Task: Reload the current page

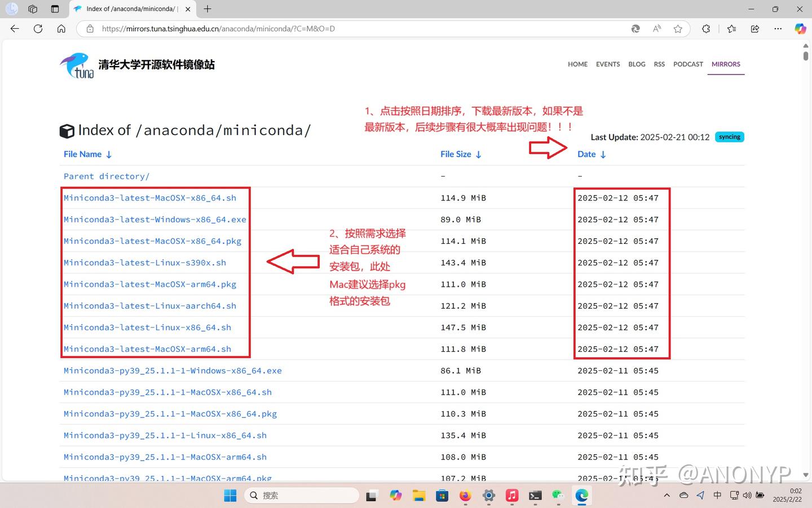Action: [x=38, y=28]
